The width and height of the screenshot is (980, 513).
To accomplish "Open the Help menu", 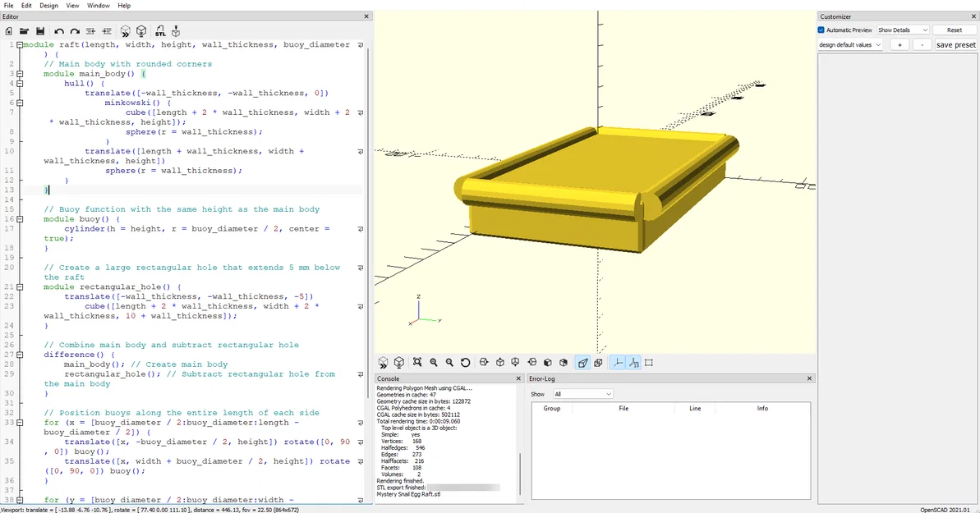I will pyautogui.click(x=124, y=6).
